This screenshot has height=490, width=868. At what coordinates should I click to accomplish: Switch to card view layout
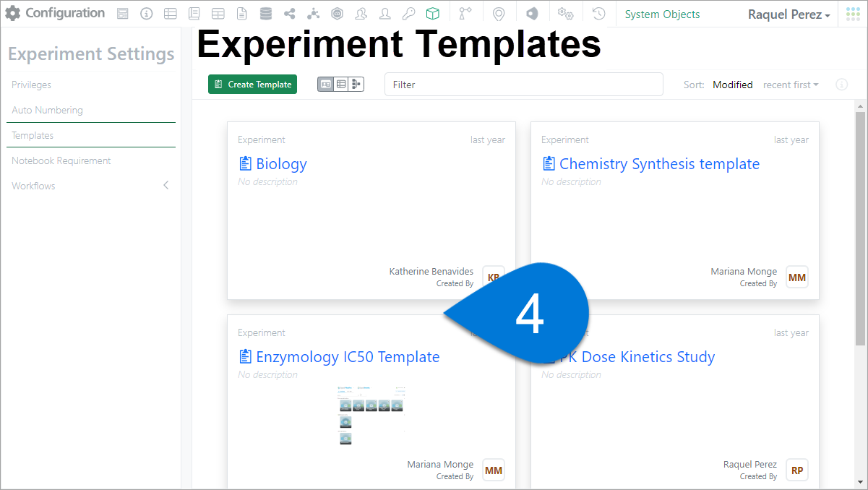(326, 85)
